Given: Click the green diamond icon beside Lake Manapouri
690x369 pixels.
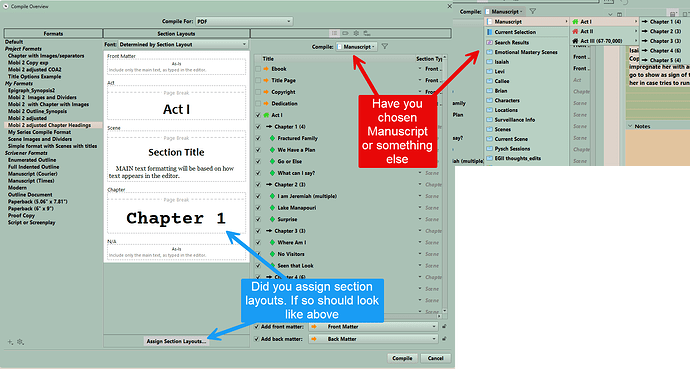Looking at the screenshot, I should (x=272, y=208).
